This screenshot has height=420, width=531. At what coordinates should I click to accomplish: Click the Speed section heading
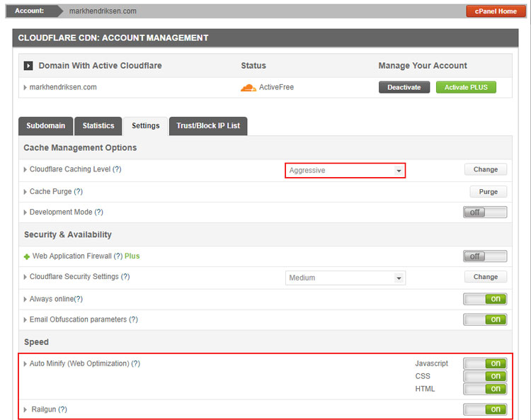click(x=36, y=342)
